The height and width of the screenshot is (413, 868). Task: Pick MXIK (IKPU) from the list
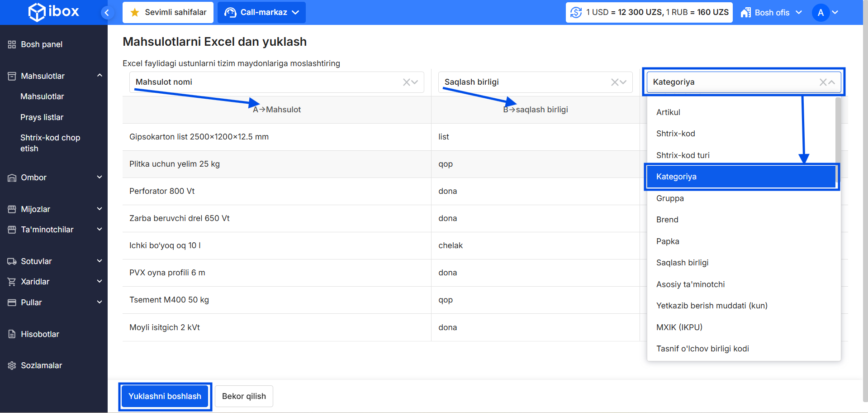click(x=679, y=327)
